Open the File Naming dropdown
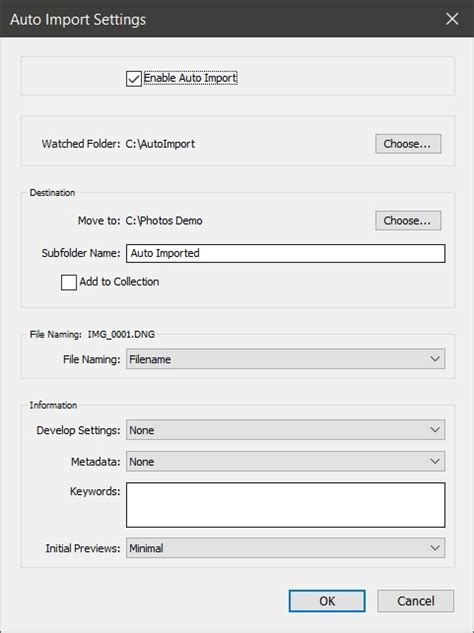 pyautogui.click(x=285, y=359)
